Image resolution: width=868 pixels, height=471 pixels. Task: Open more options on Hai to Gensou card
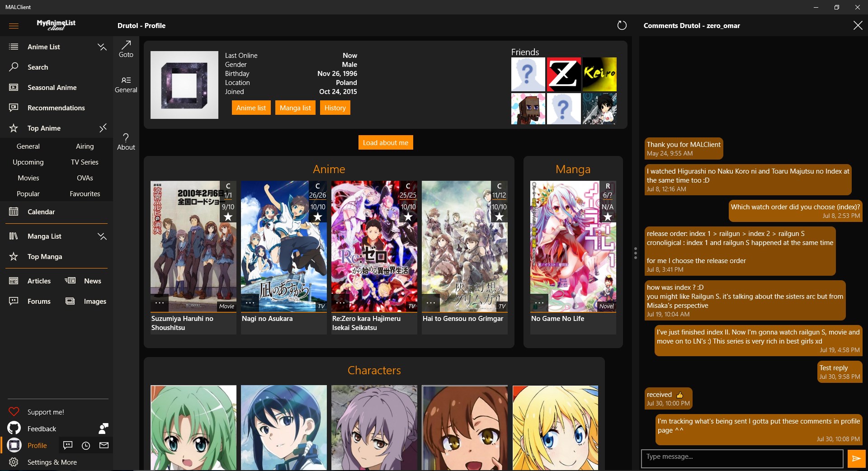[431, 303]
